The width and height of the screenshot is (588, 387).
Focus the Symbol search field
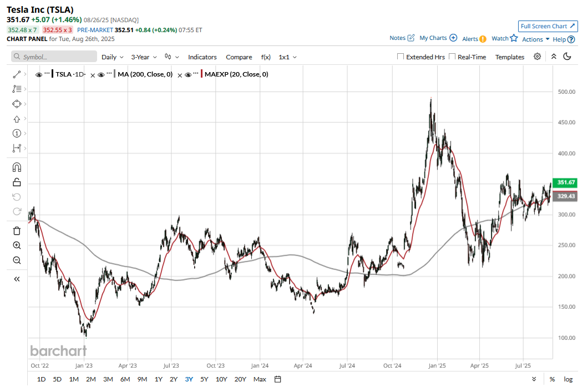coord(54,57)
